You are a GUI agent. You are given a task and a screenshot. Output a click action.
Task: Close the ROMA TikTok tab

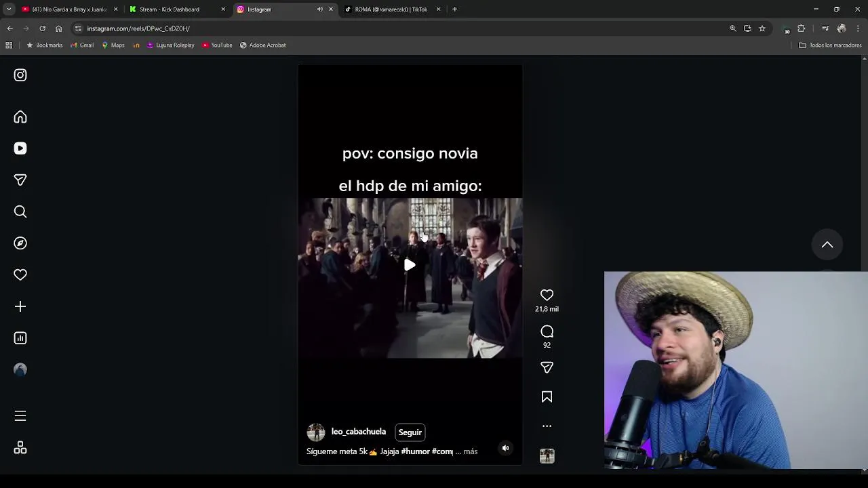point(438,9)
